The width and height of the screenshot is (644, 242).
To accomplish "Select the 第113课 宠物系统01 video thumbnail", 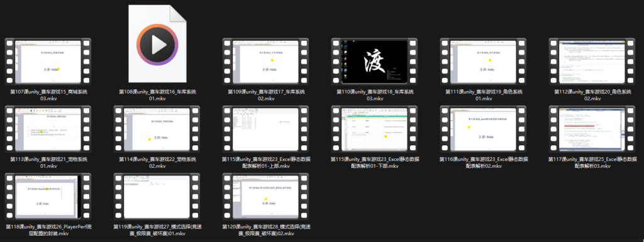I will tap(48, 129).
